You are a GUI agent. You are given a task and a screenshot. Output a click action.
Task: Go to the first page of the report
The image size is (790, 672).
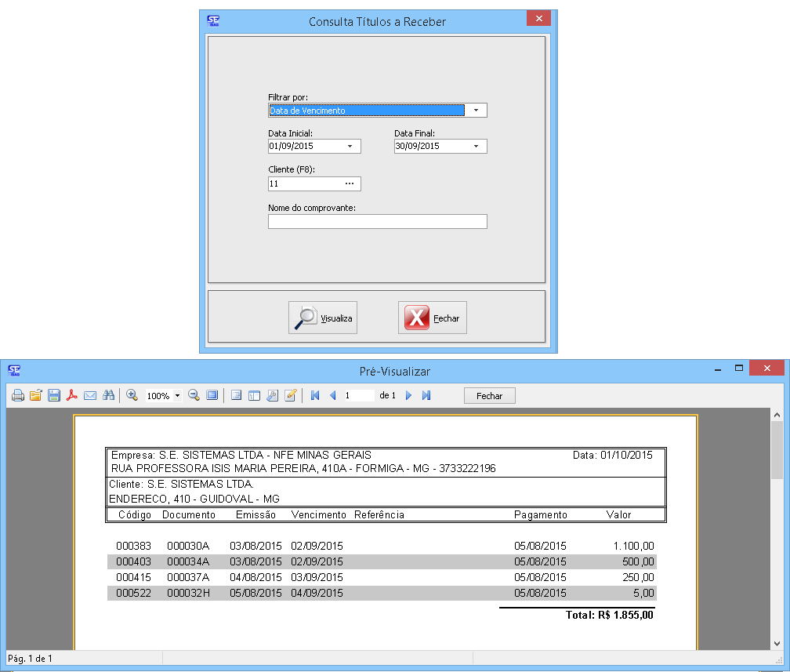pyautogui.click(x=315, y=396)
